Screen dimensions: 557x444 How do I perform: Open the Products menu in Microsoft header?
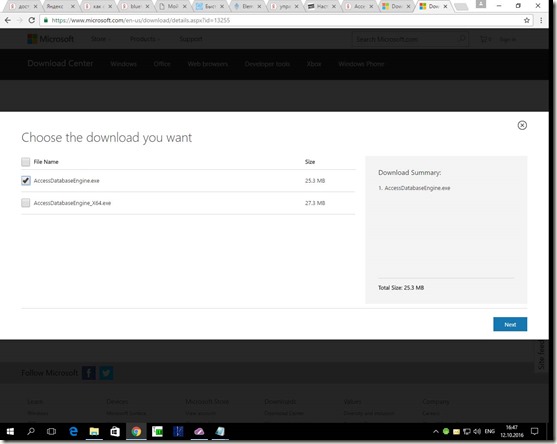tap(145, 39)
